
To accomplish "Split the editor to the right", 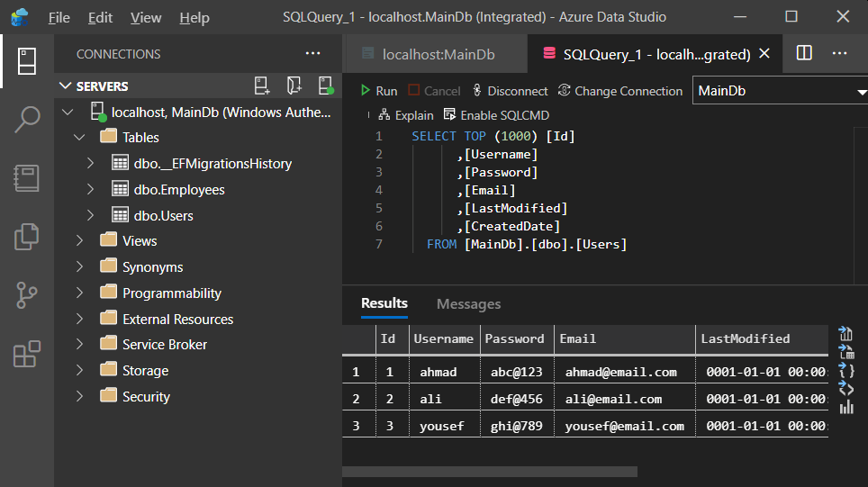I will 804,54.
